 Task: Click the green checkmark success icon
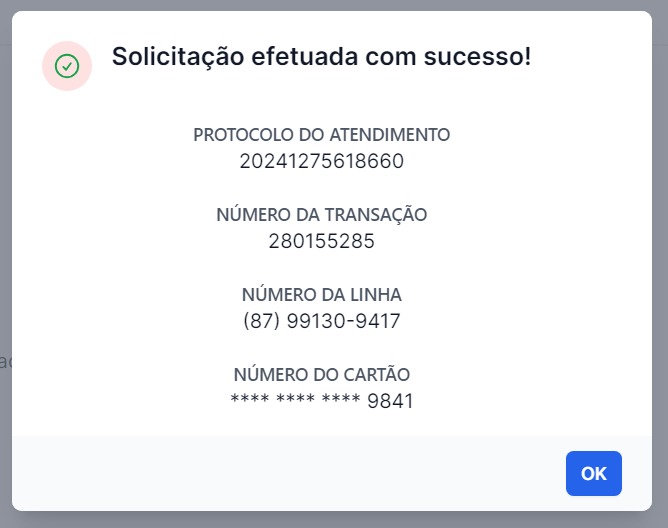[x=67, y=66]
